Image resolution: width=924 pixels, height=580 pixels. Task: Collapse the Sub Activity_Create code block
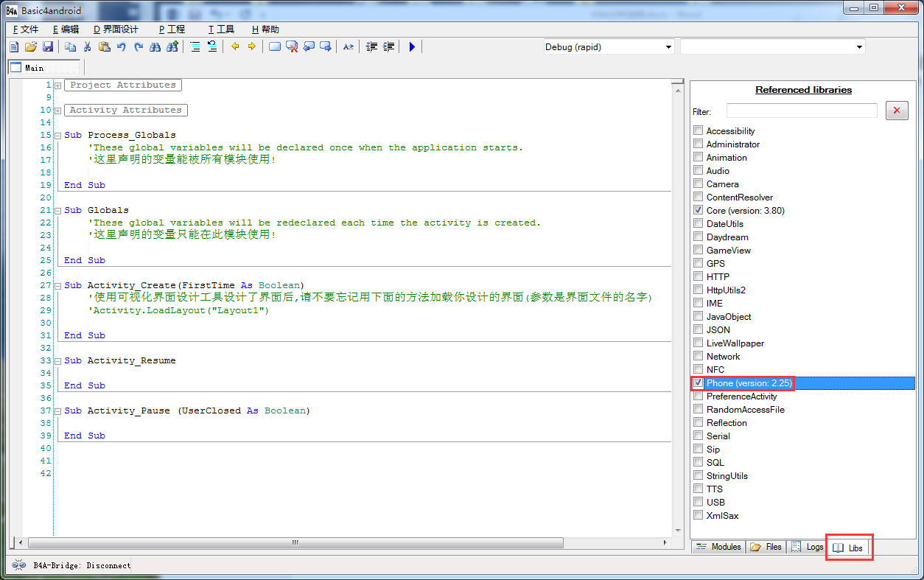click(x=57, y=285)
